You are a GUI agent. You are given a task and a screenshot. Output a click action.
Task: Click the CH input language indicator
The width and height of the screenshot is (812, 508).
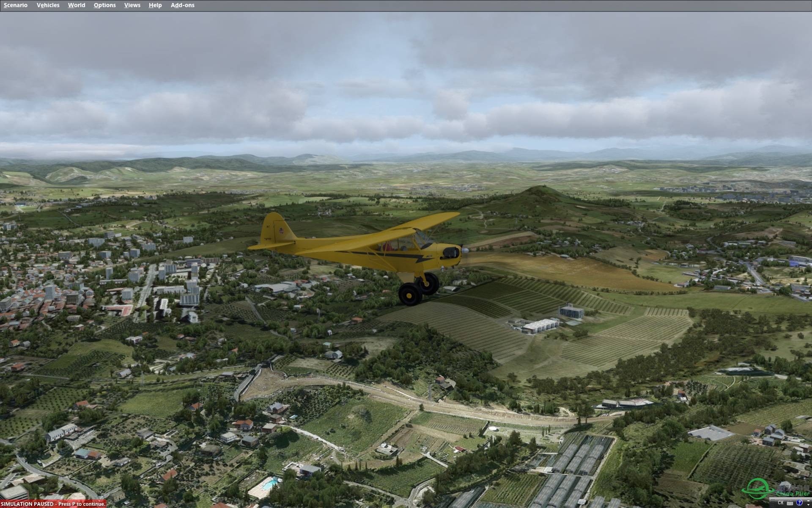point(781,502)
